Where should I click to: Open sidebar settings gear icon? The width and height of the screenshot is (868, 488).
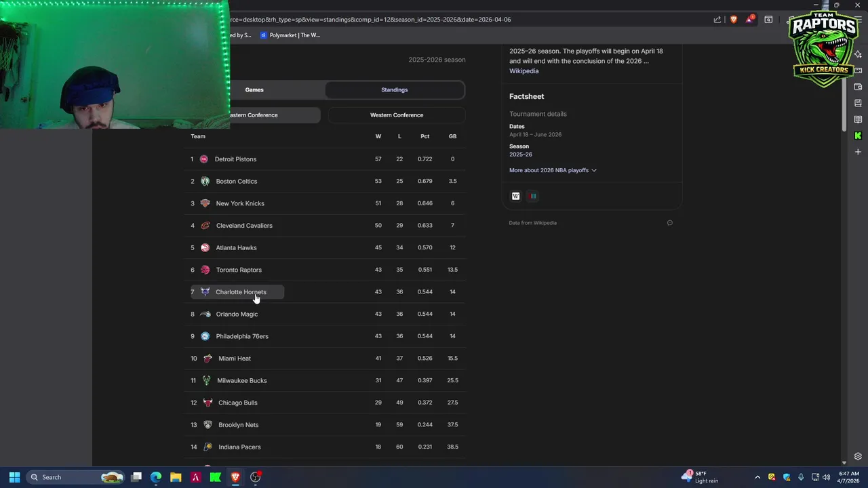pyautogui.click(x=858, y=456)
